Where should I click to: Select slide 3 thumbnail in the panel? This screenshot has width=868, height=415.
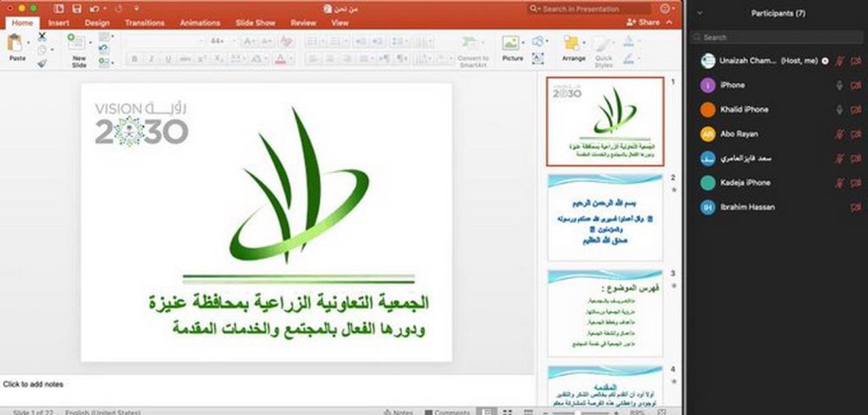[x=605, y=313]
